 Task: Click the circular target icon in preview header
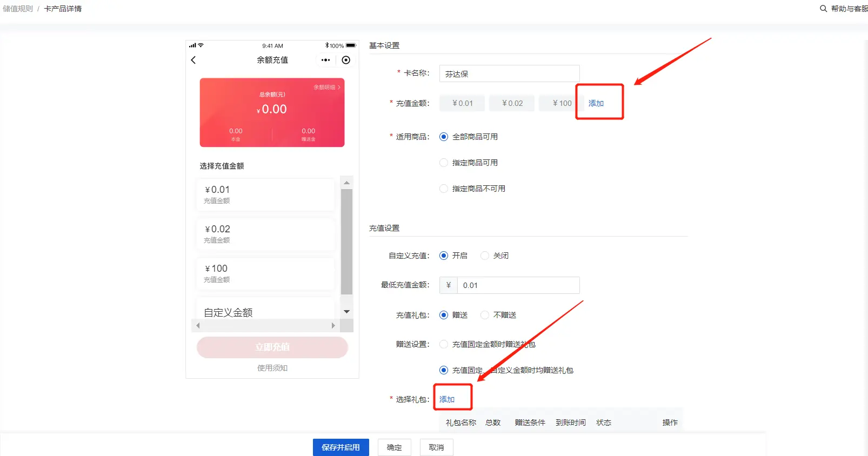click(346, 60)
